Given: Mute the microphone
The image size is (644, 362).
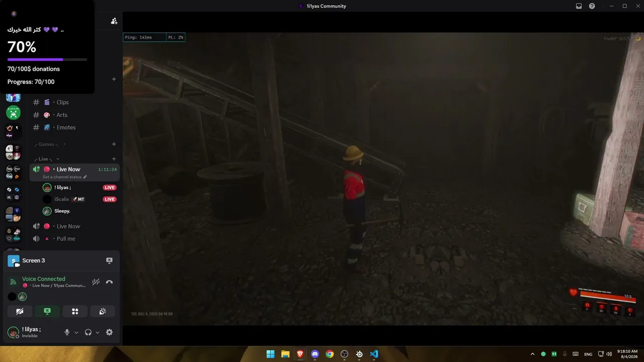Looking at the screenshot, I should [x=67, y=332].
